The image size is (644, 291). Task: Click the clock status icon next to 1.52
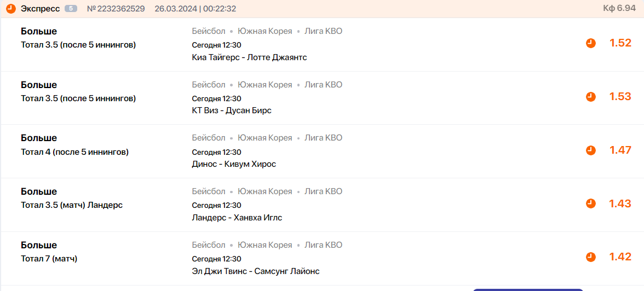(590, 43)
